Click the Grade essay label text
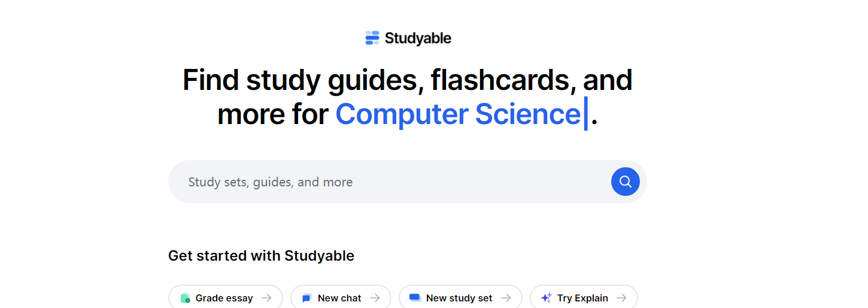Screen dimensions: 868x308 224,298
